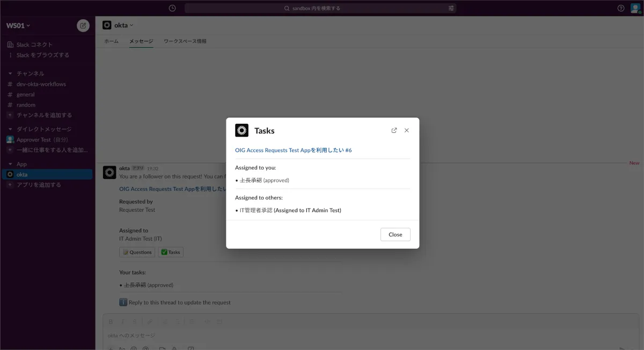The image size is (644, 350).
Task: Open the history clock icon in top bar
Action: (x=172, y=8)
